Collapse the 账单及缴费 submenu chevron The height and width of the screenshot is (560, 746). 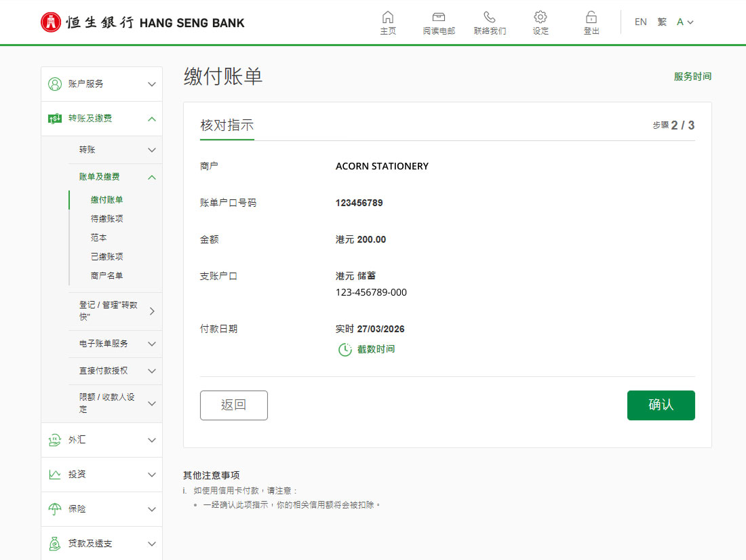click(152, 178)
